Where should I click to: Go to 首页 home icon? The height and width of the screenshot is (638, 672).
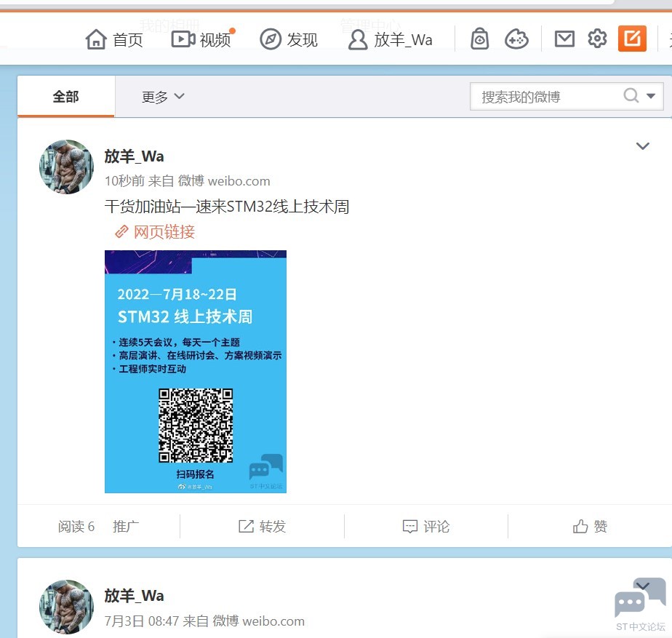point(96,39)
